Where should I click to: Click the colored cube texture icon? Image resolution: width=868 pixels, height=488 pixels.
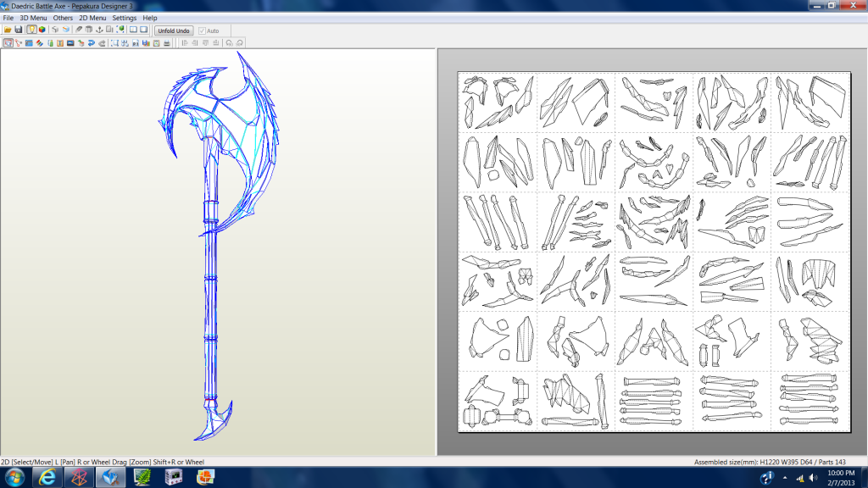42,30
